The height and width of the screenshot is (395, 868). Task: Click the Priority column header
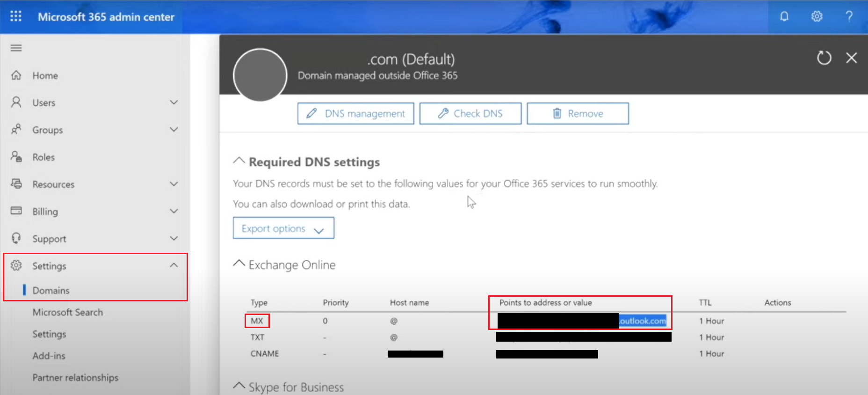tap(336, 303)
